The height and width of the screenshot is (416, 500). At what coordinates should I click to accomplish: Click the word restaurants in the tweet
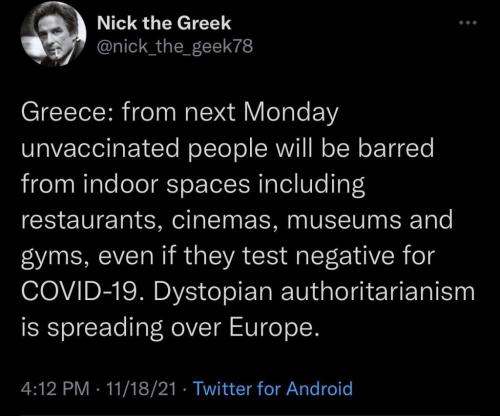[x=87, y=221]
